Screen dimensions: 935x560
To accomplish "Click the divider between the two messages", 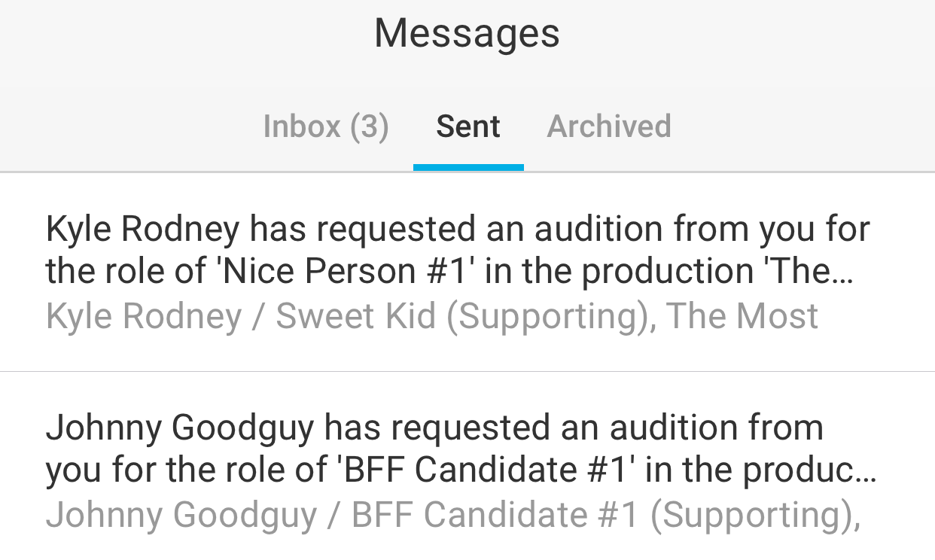I will pyautogui.click(x=467, y=371).
